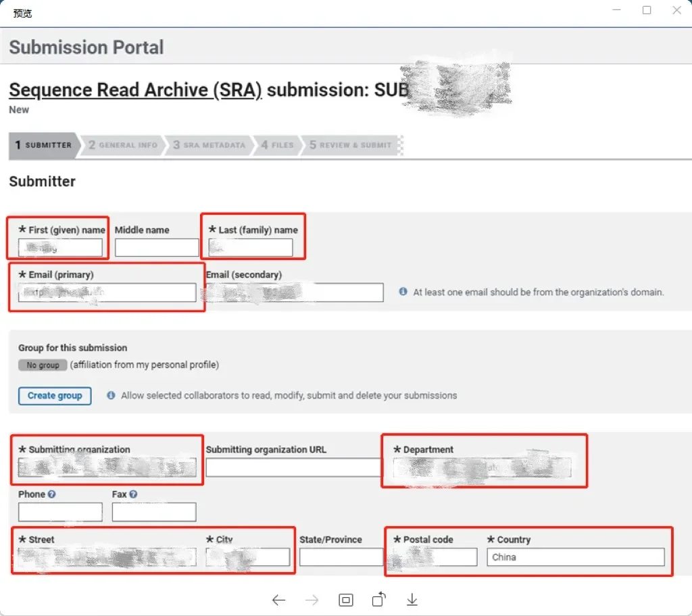
Task: Click the Submitting organization URL field
Action: pyautogui.click(x=293, y=467)
